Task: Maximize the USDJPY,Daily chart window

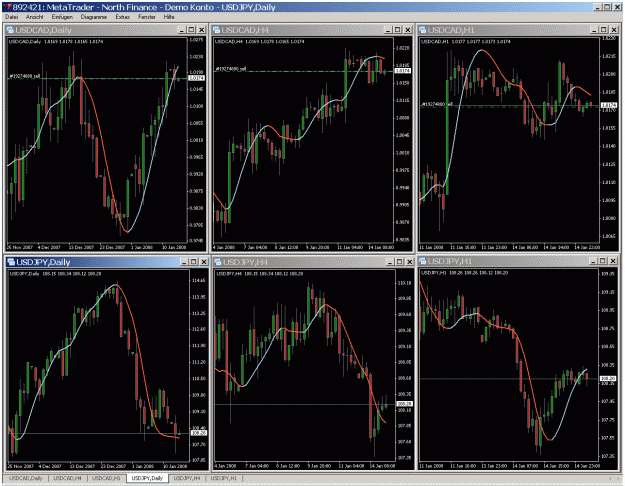Action: coord(193,262)
